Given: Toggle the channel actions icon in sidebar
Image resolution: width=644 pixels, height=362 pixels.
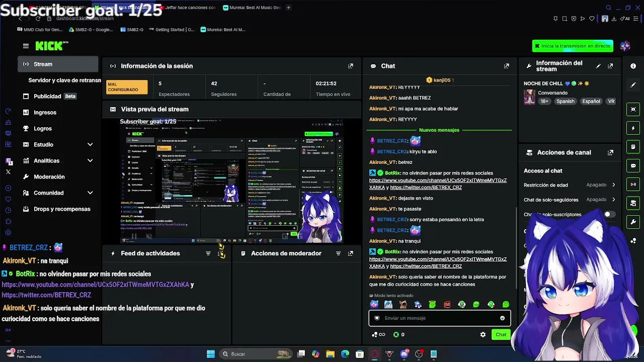Looking at the screenshot, I should tap(633, 203).
